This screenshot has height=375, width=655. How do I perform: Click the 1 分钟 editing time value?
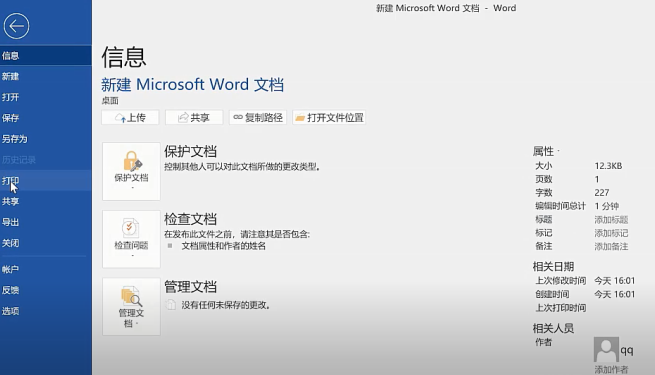[x=607, y=206]
